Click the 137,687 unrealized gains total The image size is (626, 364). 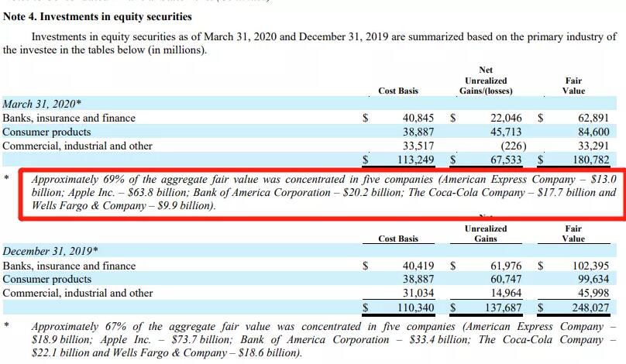tap(499, 307)
